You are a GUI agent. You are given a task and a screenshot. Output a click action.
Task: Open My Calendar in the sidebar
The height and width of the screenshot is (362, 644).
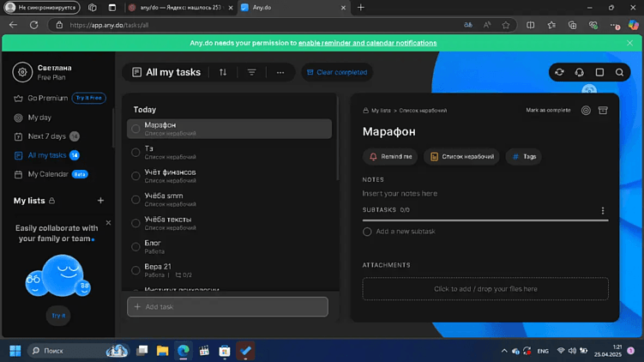48,174
